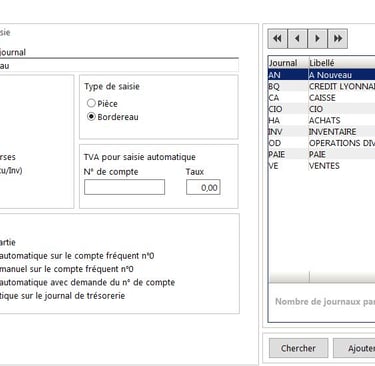Choose option sur le journal de trésorerie

(x=62, y=296)
